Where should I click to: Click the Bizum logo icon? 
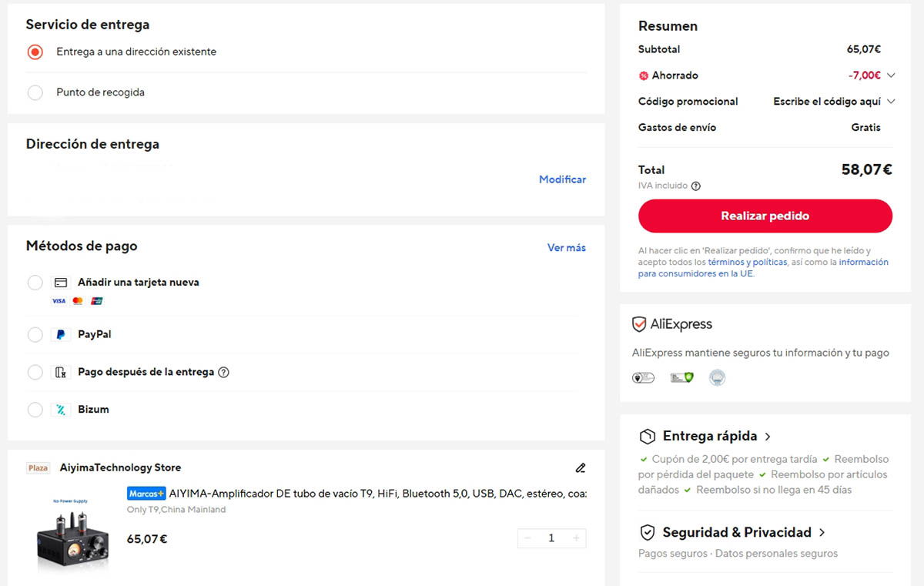(x=62, y=409)
